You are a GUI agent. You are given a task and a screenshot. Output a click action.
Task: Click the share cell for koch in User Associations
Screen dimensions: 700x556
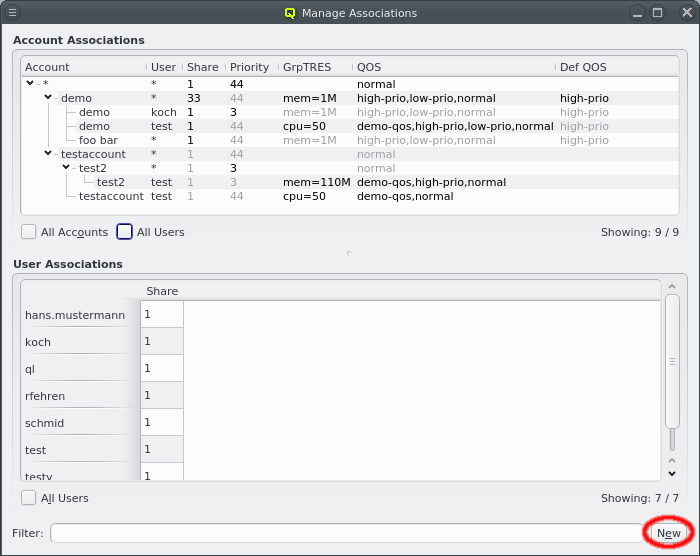[x=162, y=341]
